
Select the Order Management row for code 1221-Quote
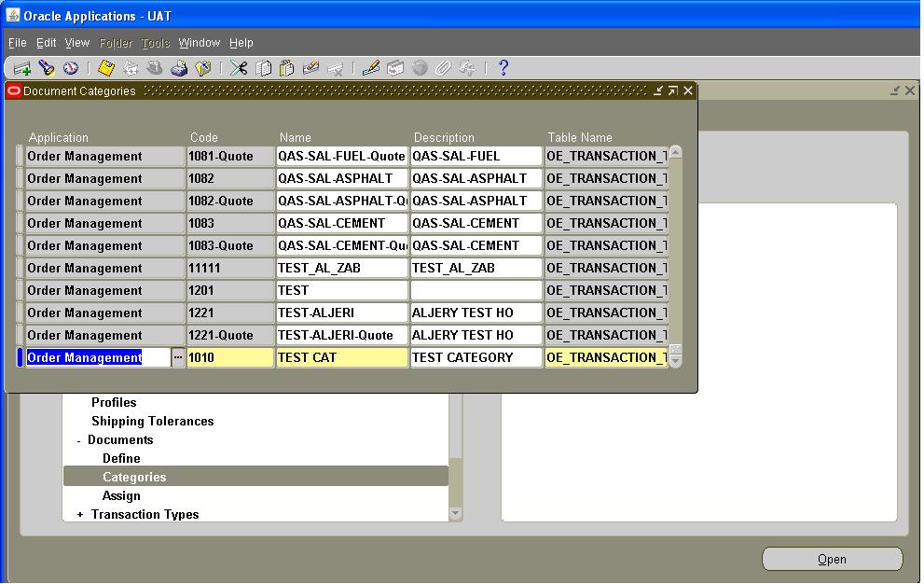103,335
